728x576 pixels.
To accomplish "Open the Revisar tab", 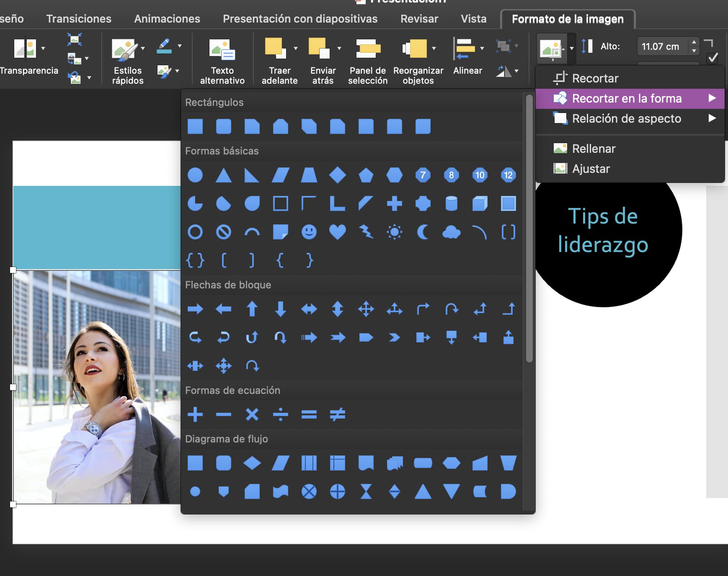I will click(419, 18).
